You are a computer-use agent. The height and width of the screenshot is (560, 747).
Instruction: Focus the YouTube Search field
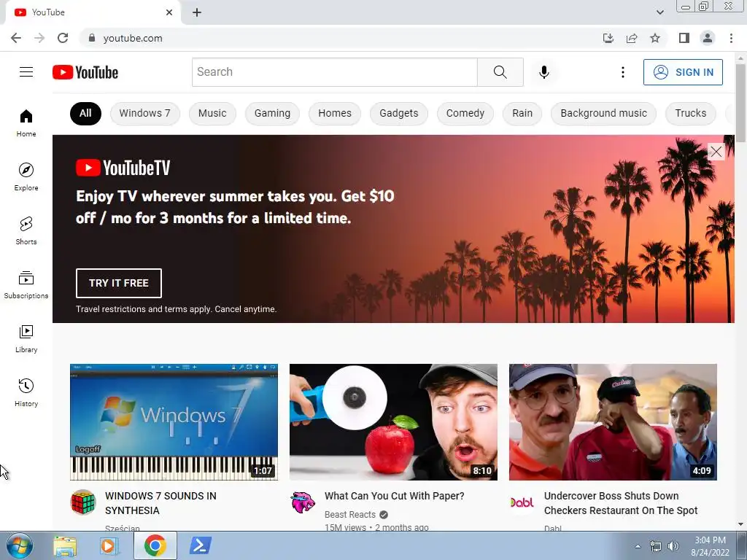pos(335,72)
